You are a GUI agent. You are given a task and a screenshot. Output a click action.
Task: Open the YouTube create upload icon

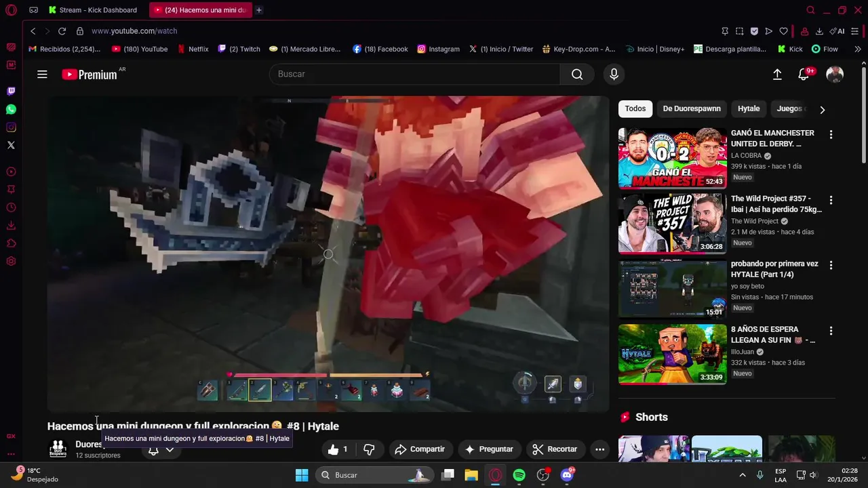[777, 75]
